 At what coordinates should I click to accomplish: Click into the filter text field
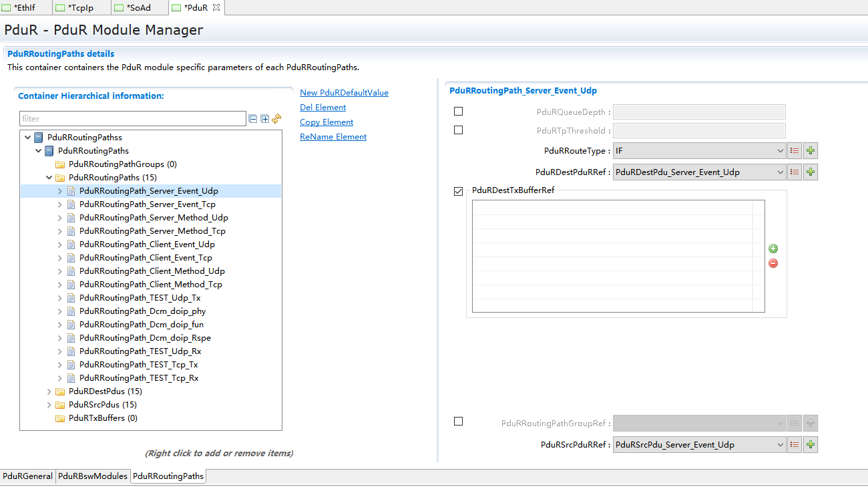[132, 119]
